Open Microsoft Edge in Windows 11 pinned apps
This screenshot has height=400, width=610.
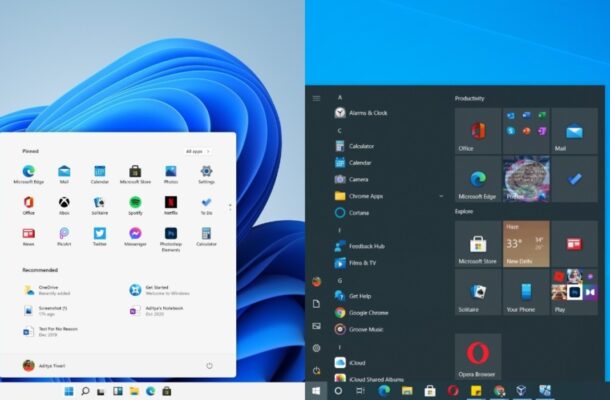[x=28, y=174]
